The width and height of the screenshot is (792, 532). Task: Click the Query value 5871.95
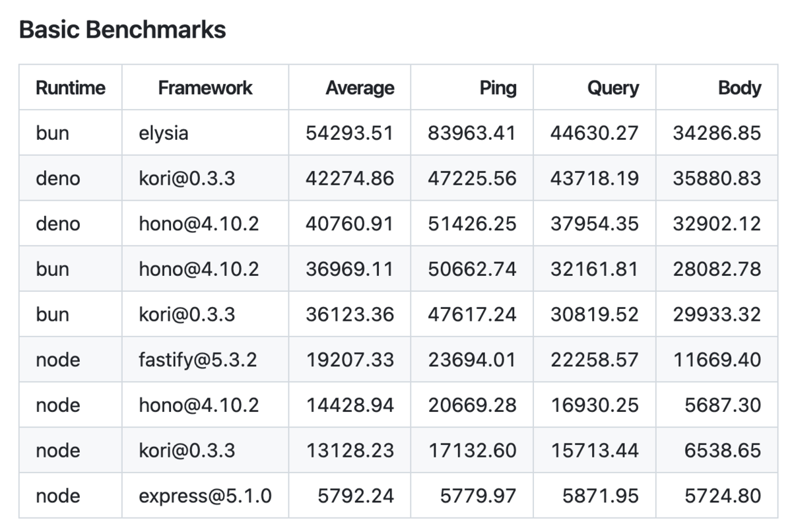pyautogui.click(x=601, y=496)
